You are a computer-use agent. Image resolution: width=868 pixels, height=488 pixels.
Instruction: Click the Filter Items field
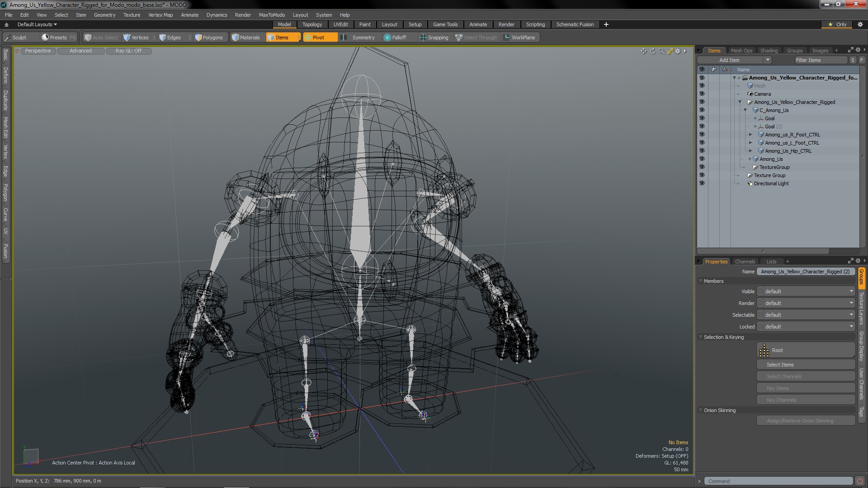click(x=821, y=60)
